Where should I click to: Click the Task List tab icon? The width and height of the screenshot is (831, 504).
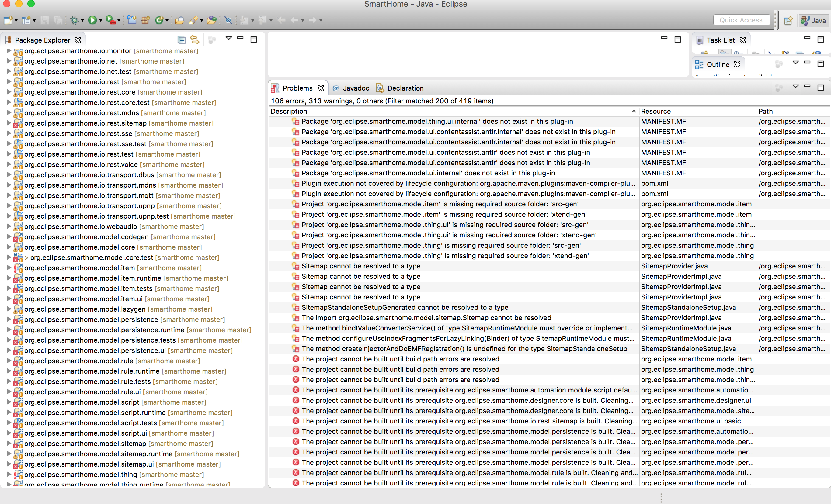[700, 40]
